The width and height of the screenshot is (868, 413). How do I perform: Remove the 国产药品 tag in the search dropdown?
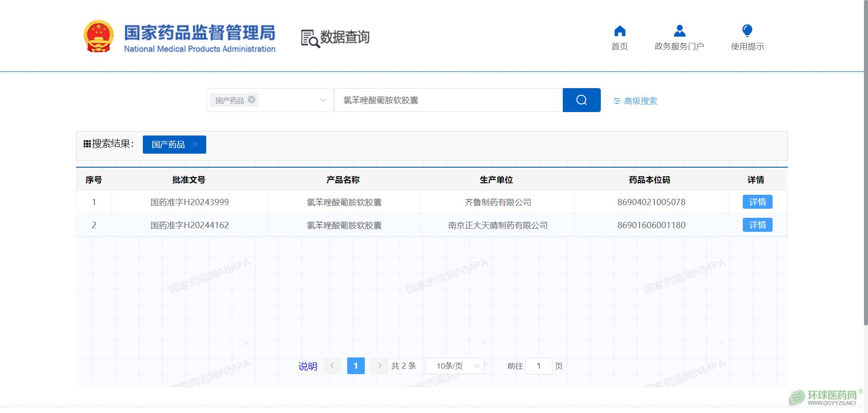[x=252, y=100]
